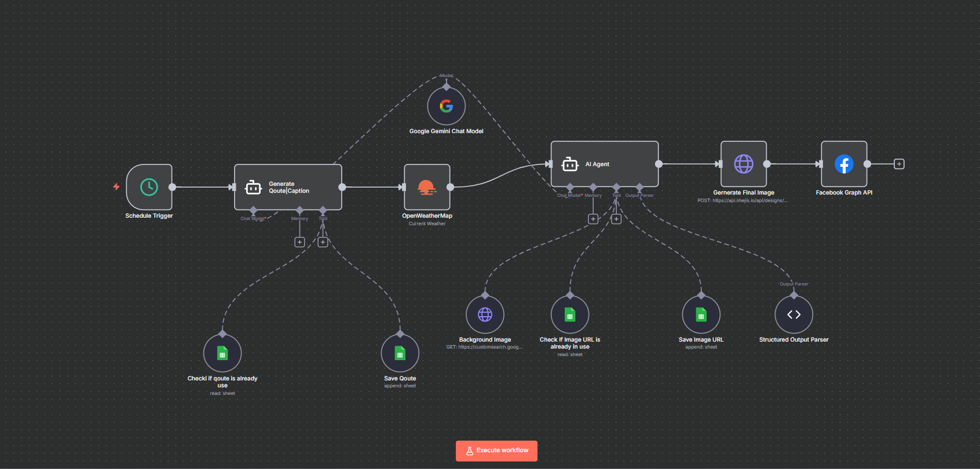Viewport: 980px width, 469px height.
Task: Select the Gernerate Final Image HTTP node
Action: (743, 164)
